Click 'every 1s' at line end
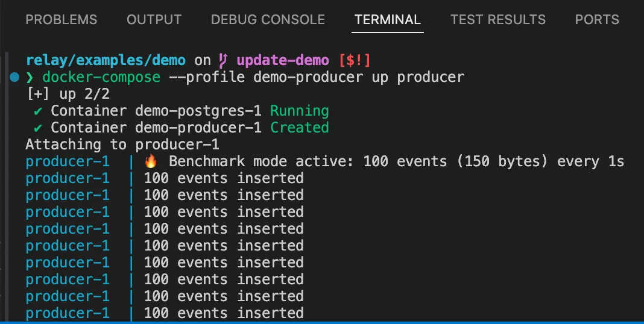Screen dimensions: 644x324 click(x=590, y=161)
